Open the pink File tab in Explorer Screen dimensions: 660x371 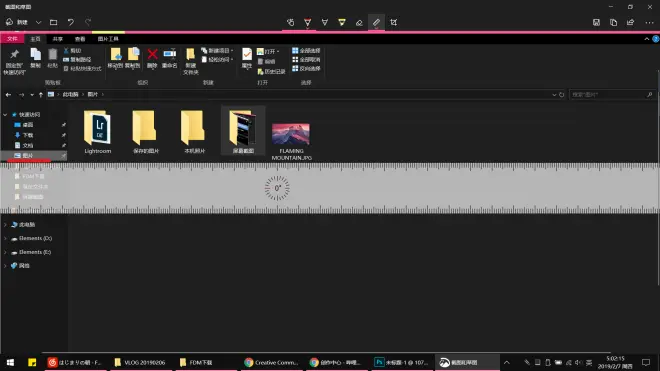[x=12, y=39]
